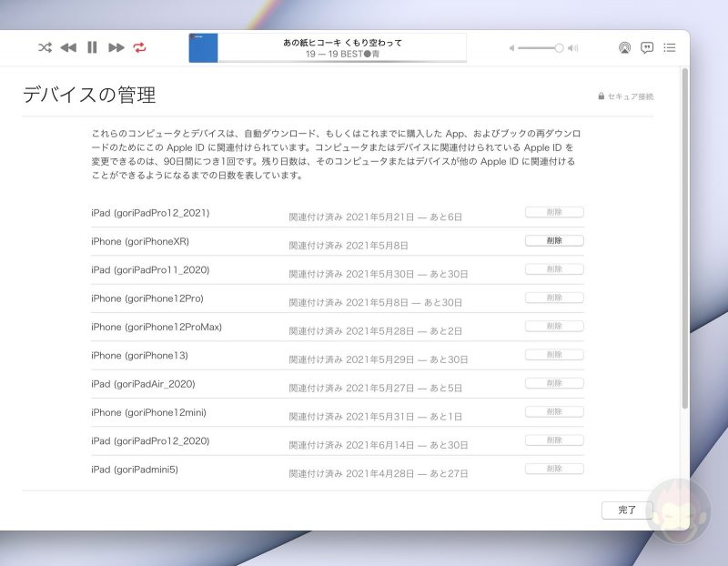Screen dimensions: 728x566
Task: Click 削除 for iPad (goriPadAir_2020)
Action: [554, 383]
